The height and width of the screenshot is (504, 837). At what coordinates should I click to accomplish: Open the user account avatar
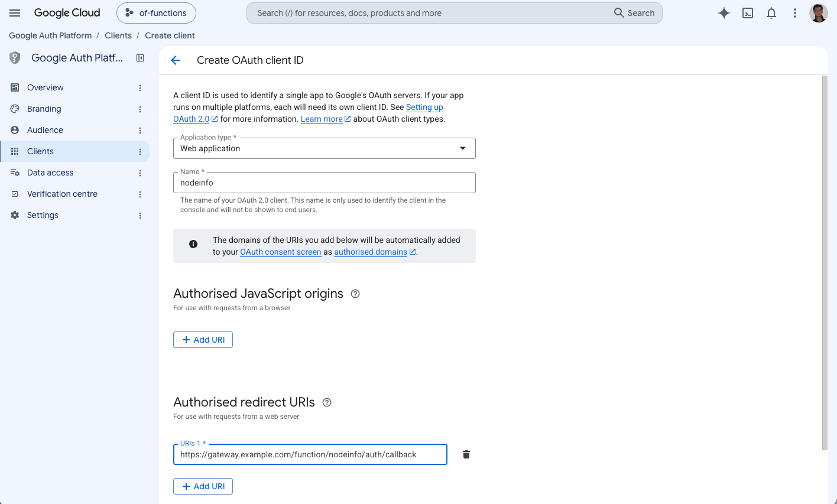(819, 13)
